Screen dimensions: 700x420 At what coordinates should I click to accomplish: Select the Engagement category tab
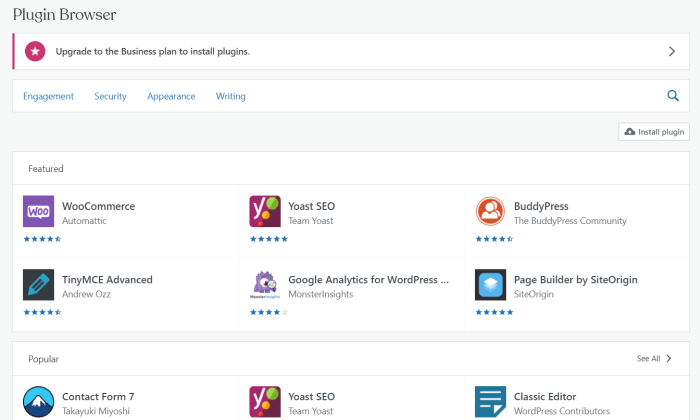point(48,96)
